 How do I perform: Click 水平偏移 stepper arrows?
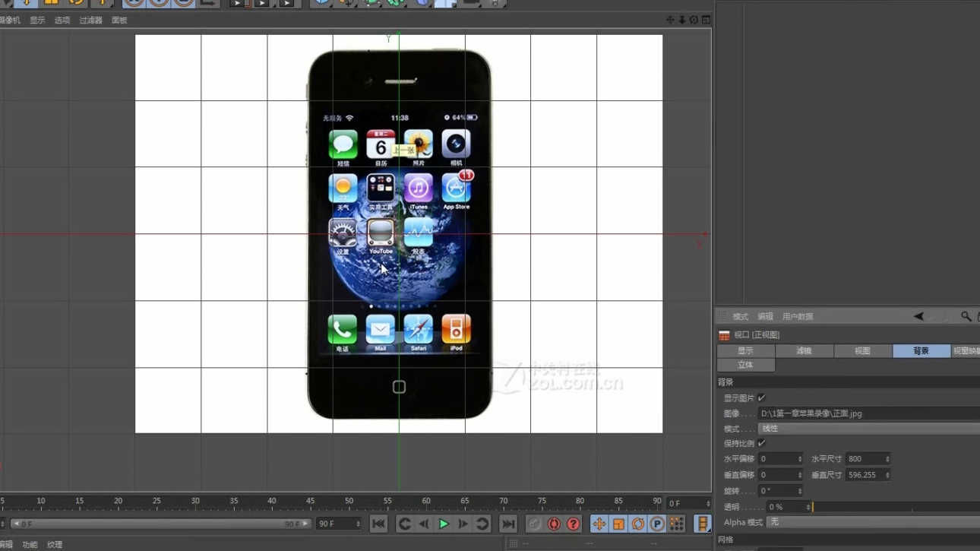(x=799, y=459)
